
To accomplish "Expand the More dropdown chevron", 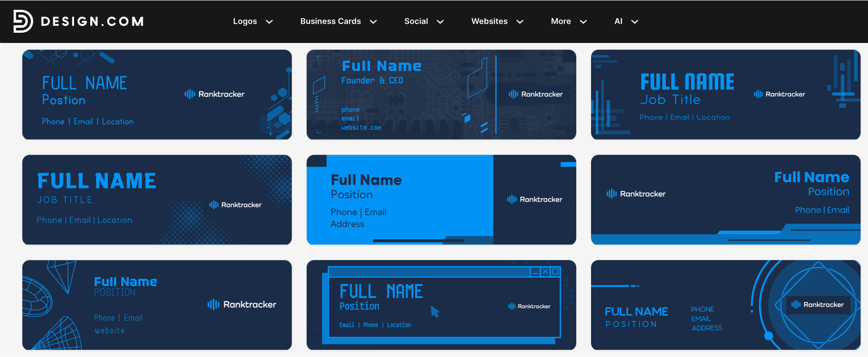I will click(583, 22).
